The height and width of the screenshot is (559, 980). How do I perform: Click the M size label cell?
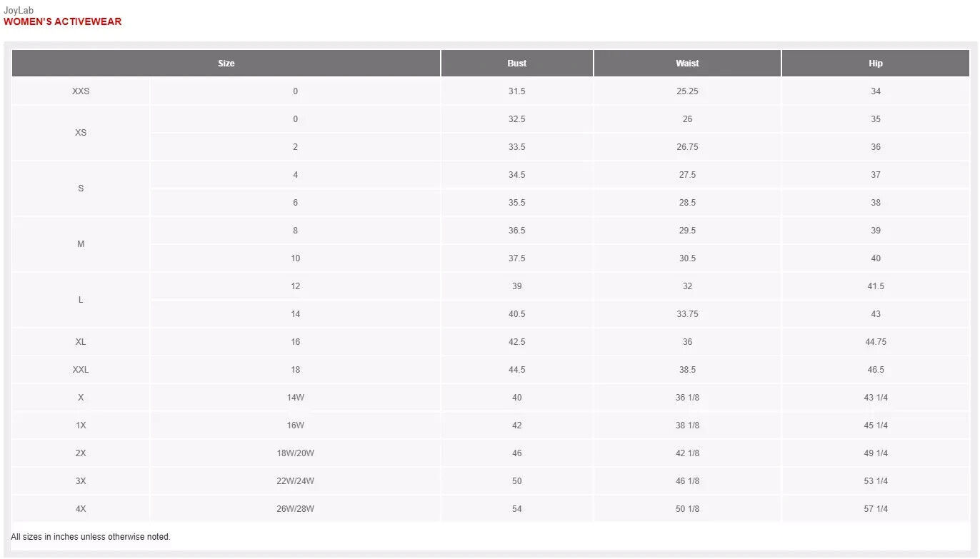point(81,244)
